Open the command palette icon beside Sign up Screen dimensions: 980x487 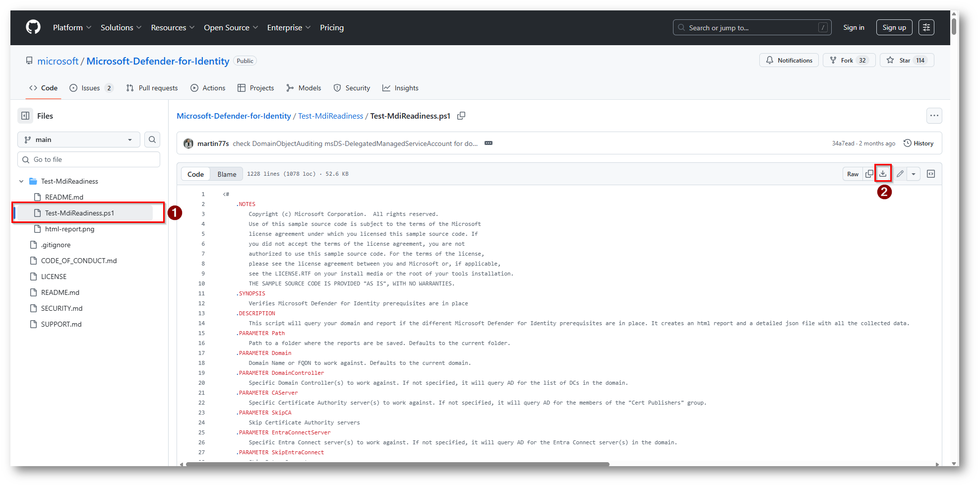(x=926, y=27)
